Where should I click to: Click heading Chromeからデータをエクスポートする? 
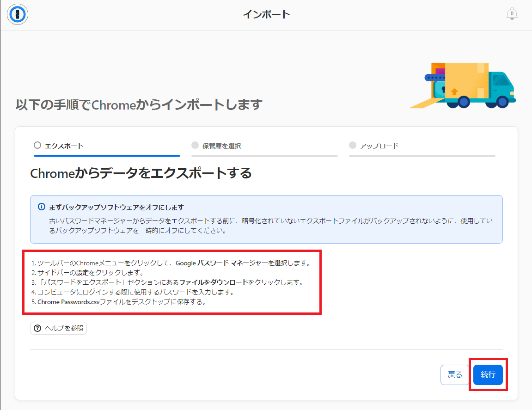pos(141,173)
